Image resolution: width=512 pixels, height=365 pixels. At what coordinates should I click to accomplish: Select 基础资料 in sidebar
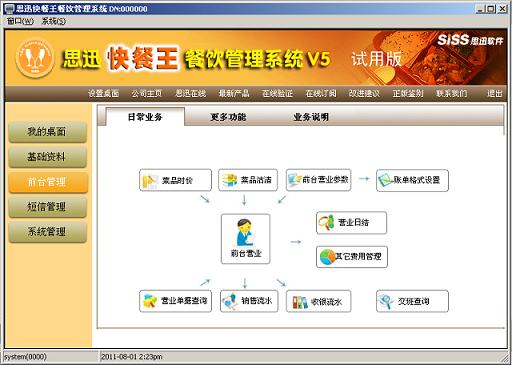tap(47, 157)
